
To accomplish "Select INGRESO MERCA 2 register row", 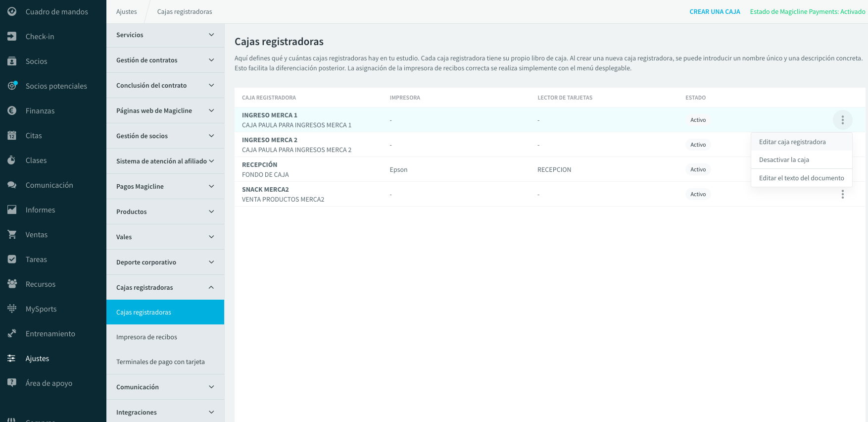I will 550,145.
